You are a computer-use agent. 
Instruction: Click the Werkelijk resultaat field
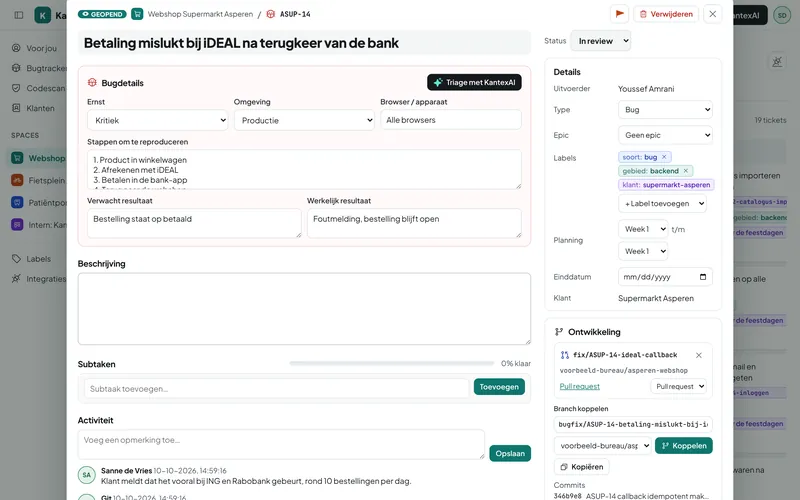[x=414, y=223]
